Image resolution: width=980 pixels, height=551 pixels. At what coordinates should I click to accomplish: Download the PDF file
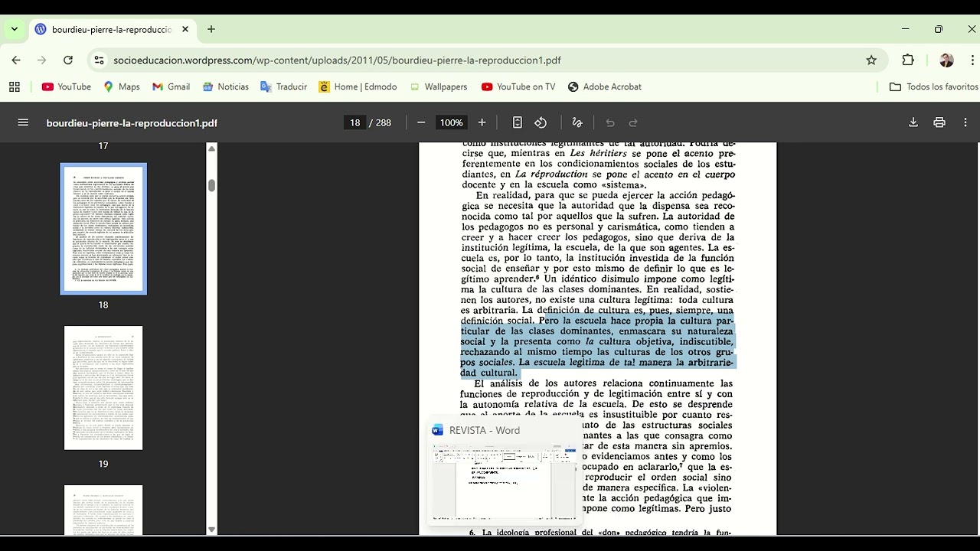(913, 122)
